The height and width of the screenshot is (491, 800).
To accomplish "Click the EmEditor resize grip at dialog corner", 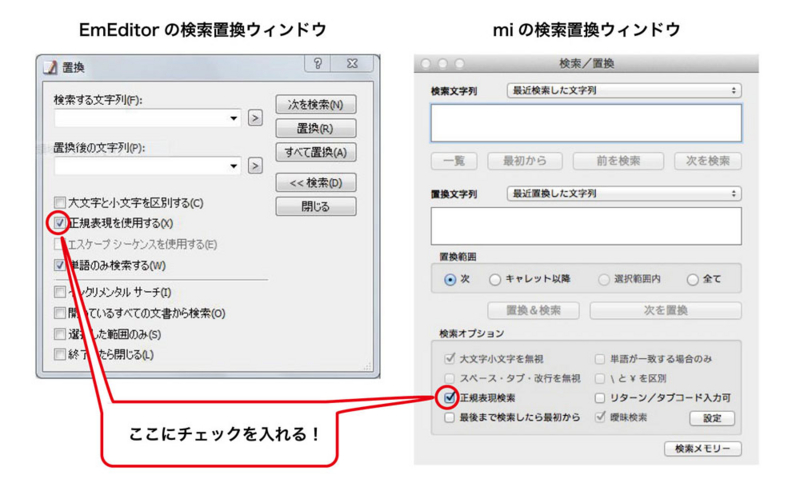I will pos(368,366).
